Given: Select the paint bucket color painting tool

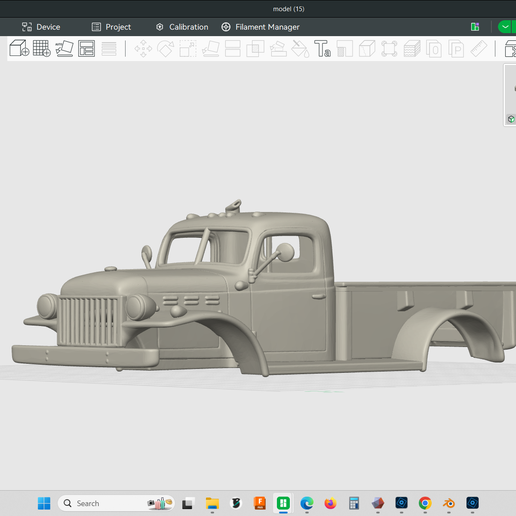Looking at the screenshot, I should pos(300,49).
